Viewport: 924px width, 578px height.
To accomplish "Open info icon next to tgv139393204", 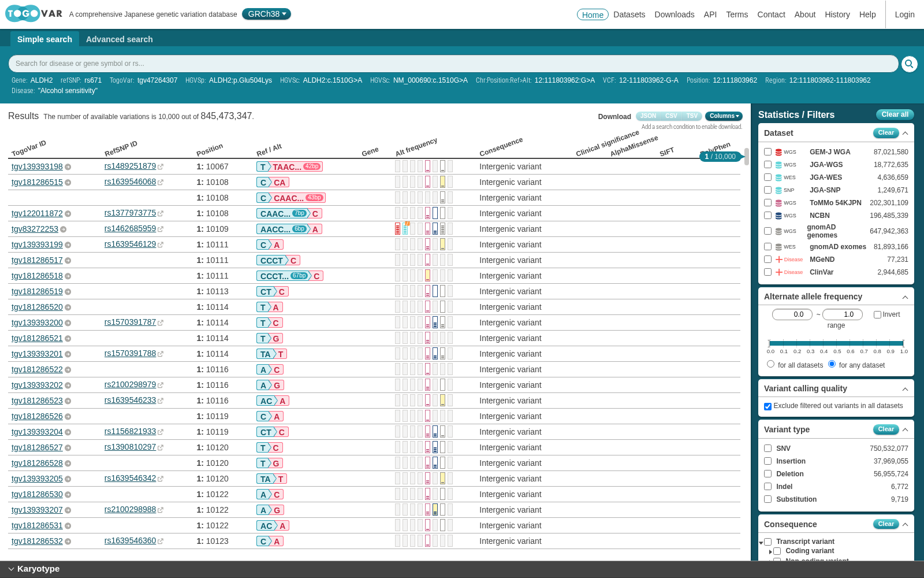I will 68,432.
